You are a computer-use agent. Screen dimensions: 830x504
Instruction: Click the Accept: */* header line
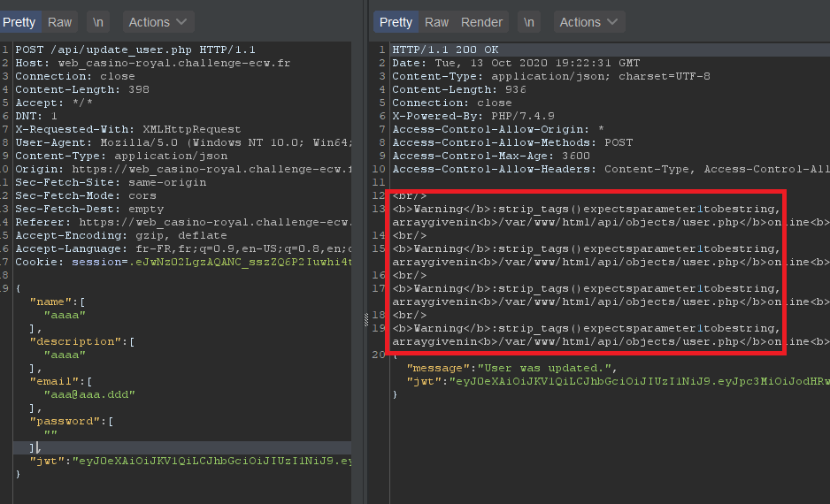tap(54, 103)
